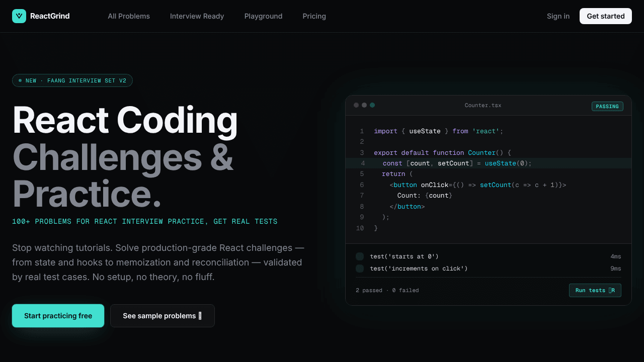Click the import useState code line

click(439, 131)
